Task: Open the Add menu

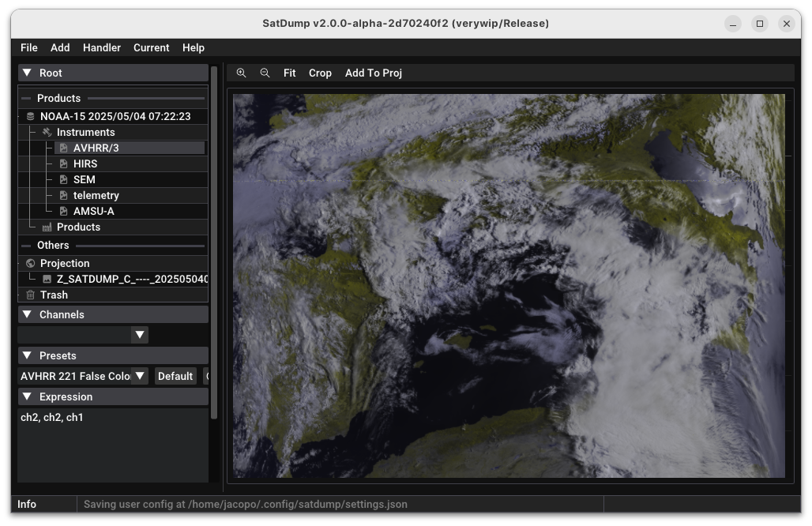Action: 60,47
